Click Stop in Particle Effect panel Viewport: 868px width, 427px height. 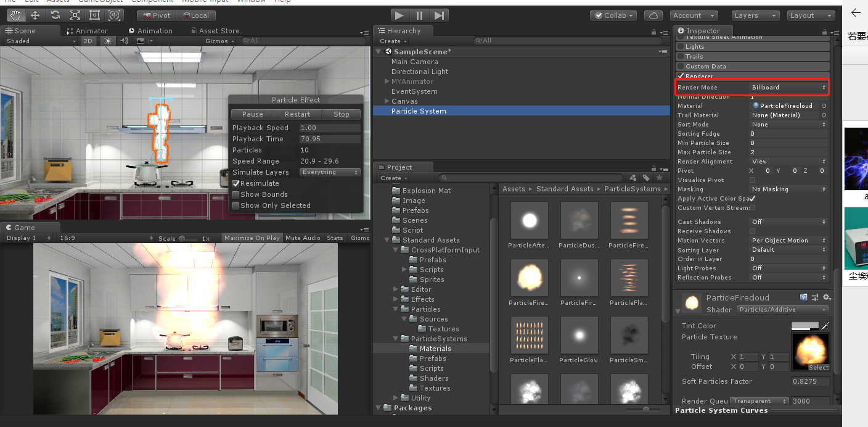click(342, 114)
